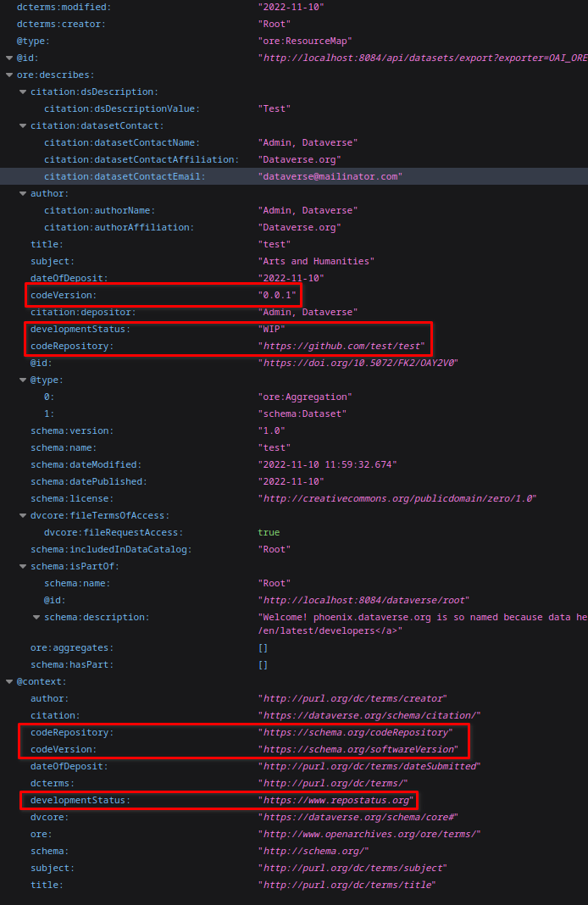Select the schema:name row under schema:isPartOf
The width and height of the screenshot is (588, 905).
(x=294, y=584)
